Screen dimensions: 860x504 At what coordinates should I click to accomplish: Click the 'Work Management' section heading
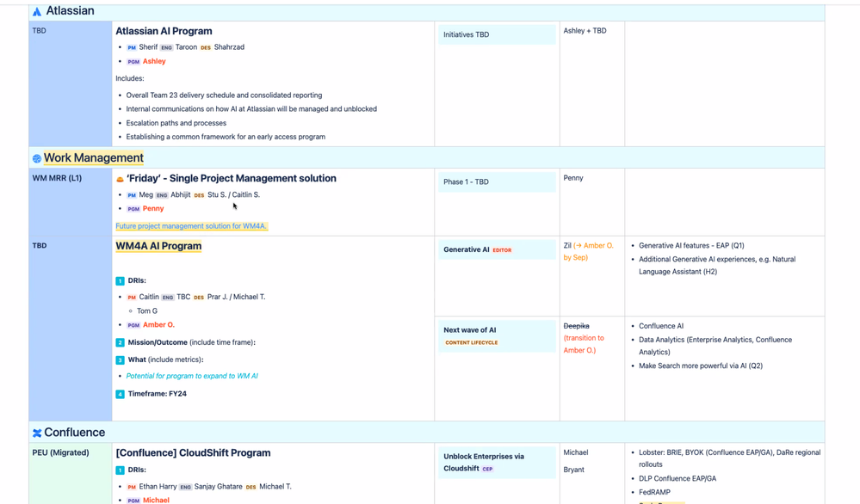click(x=94, y=157)
